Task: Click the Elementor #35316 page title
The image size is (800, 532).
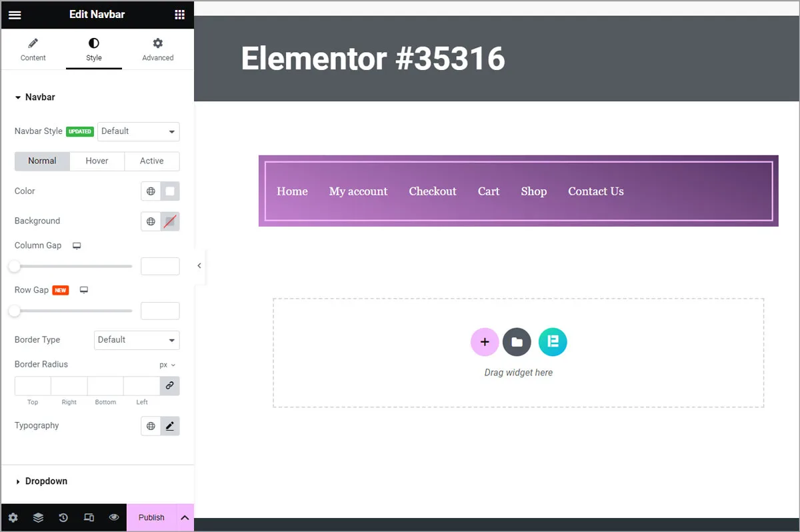Action: coord(373,59)
